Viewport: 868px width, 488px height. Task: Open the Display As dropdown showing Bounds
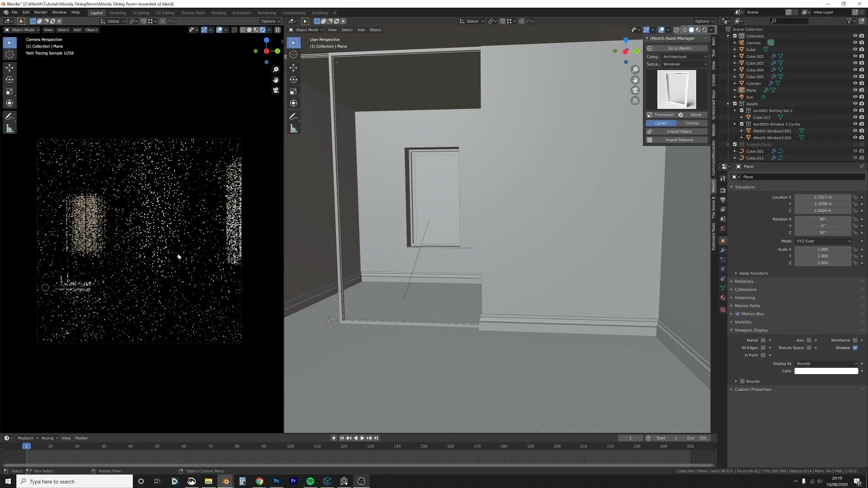826,364
